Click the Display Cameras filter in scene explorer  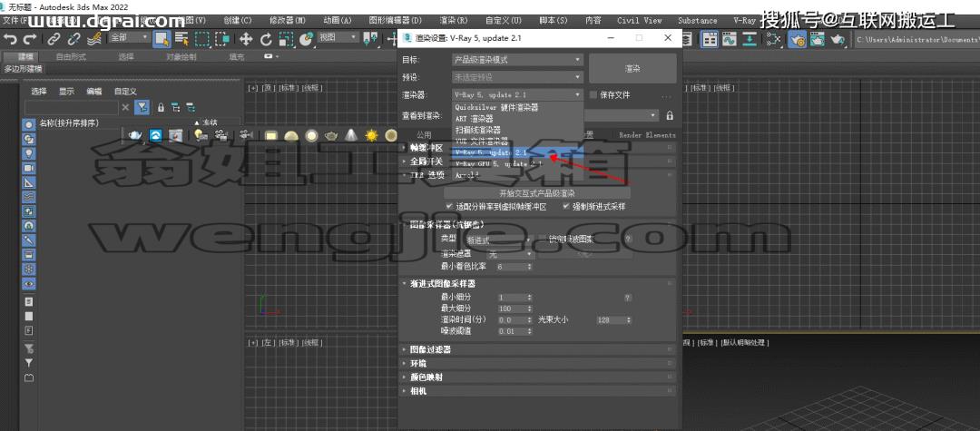(29, 168)
